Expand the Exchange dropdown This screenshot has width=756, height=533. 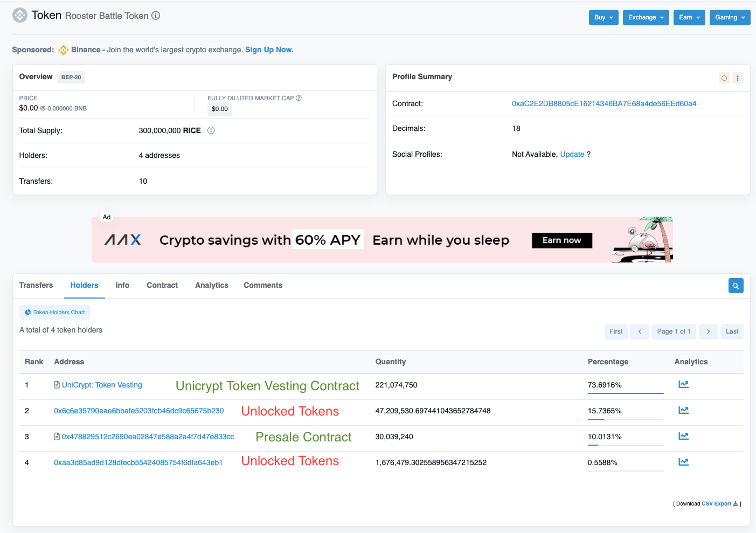pyautogui.click(x=646, y=17)
